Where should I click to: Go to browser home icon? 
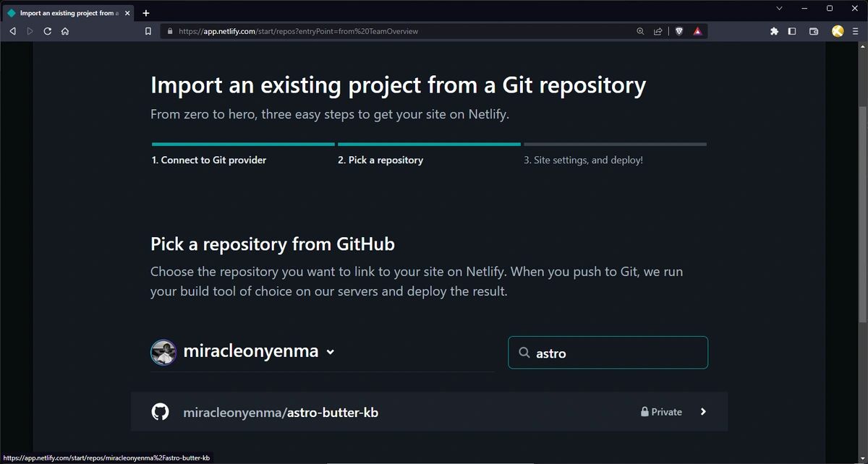(65, 31)
